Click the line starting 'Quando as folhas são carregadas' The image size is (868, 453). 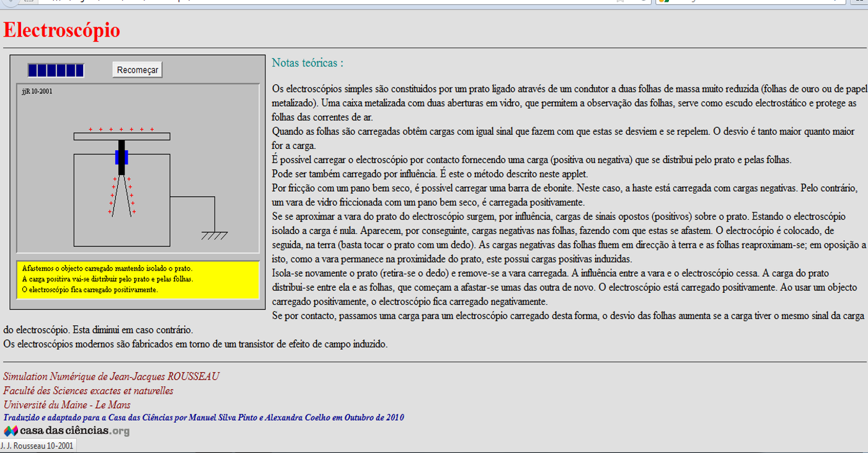pos(564,132)
